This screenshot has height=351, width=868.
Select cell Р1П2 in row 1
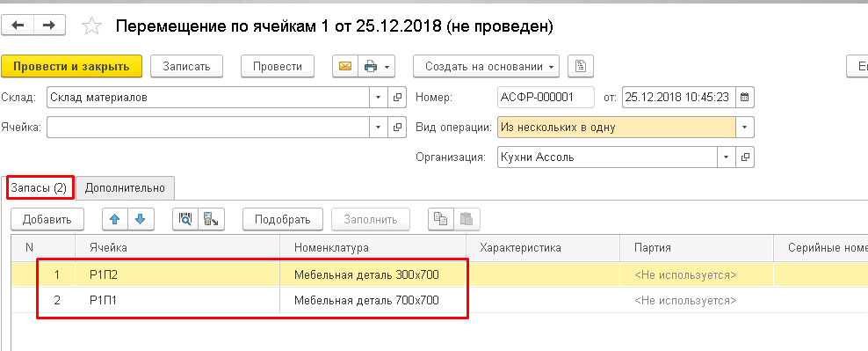coord(177,274)
